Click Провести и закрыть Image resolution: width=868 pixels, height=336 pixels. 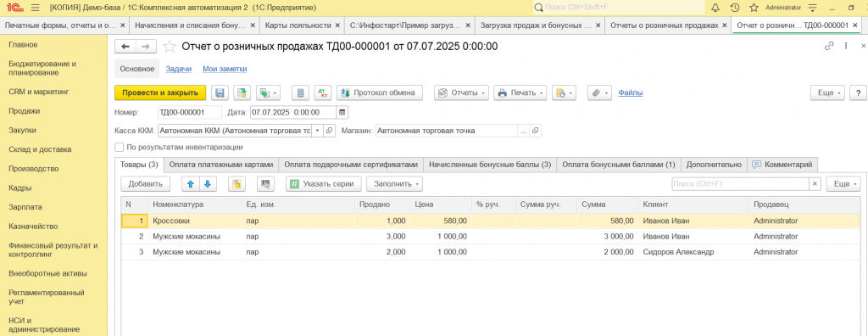160,92
